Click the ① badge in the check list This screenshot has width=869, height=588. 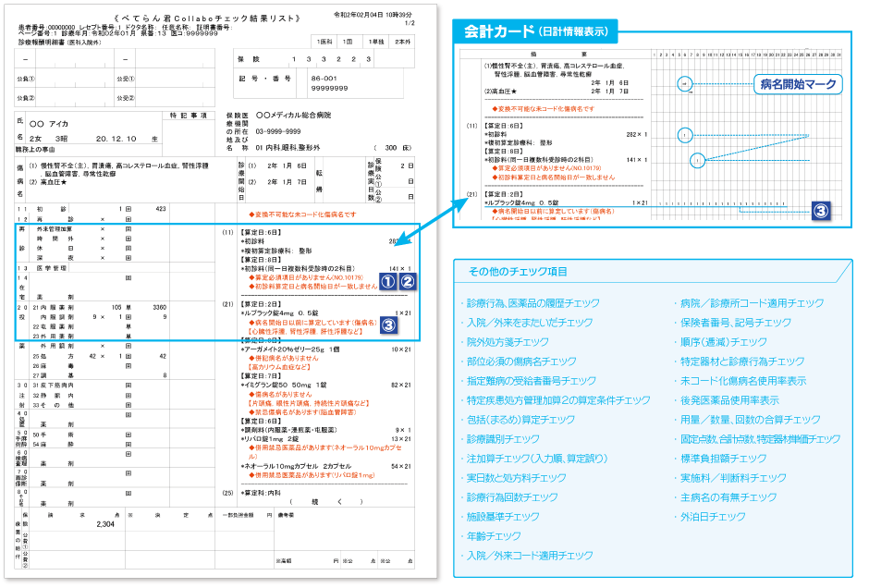point(387,282)
